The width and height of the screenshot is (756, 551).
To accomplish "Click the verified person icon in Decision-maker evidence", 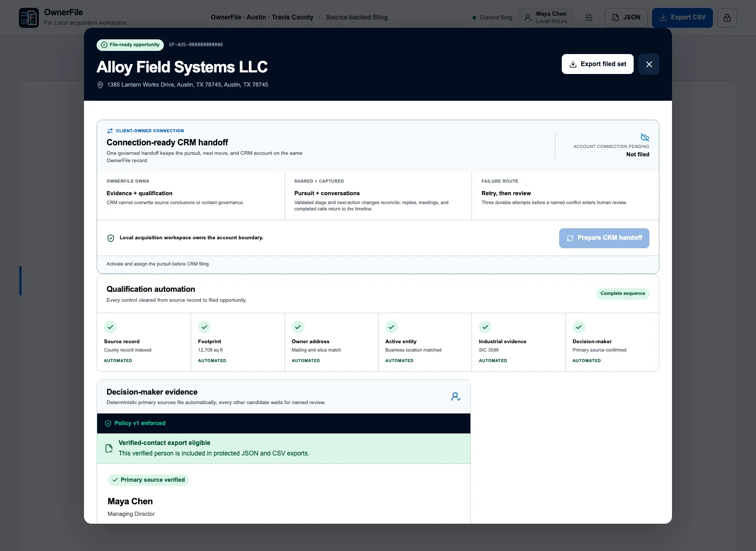I will 456,397.
